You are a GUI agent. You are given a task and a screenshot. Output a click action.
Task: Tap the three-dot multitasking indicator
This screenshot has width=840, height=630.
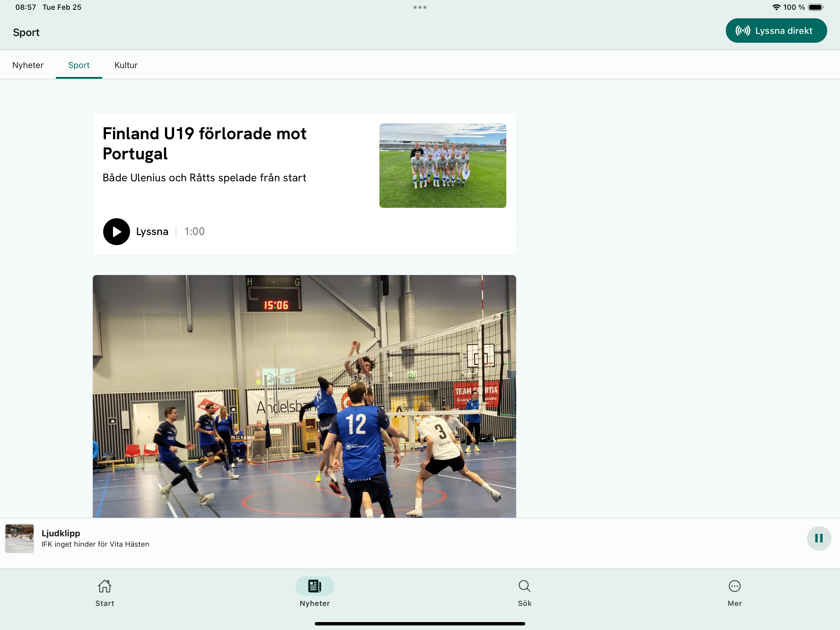pos(420,7)
